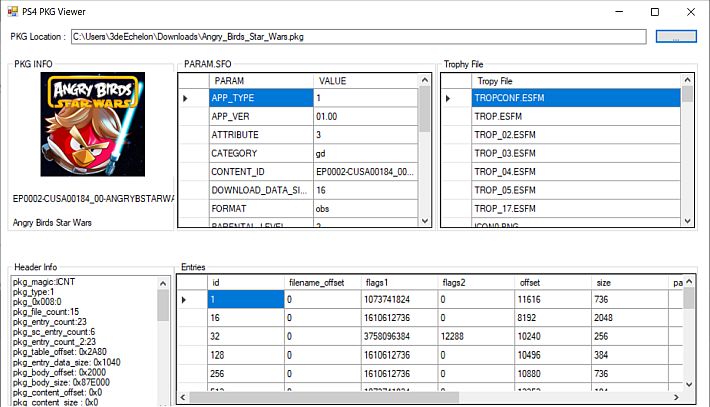Select TROP_17.ESFM trophy file

tap(576, 209)
